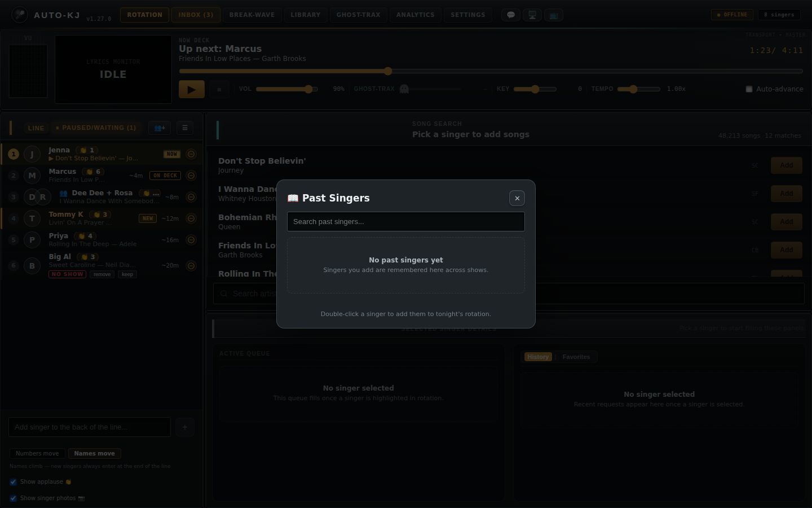Open the ROTATION tab
This screenshot has height=508, width=812.
[x=144, y=15]
